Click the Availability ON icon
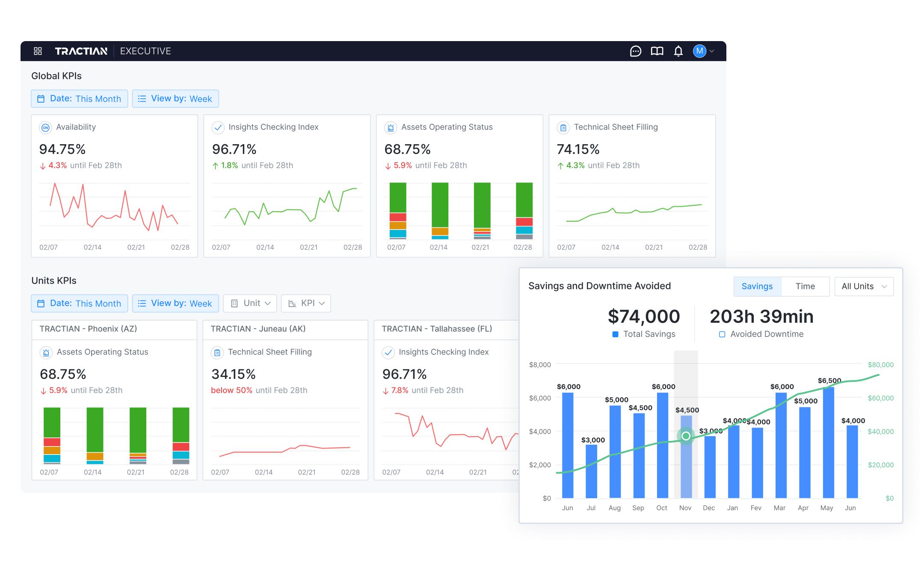The image size is (924, 565). pos(45,128)
